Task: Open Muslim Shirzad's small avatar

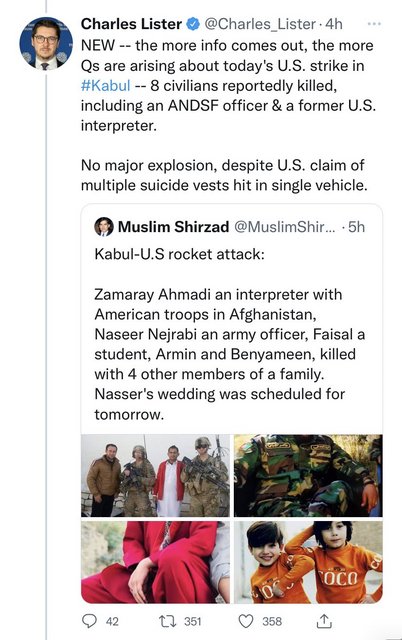Action: 104,227
